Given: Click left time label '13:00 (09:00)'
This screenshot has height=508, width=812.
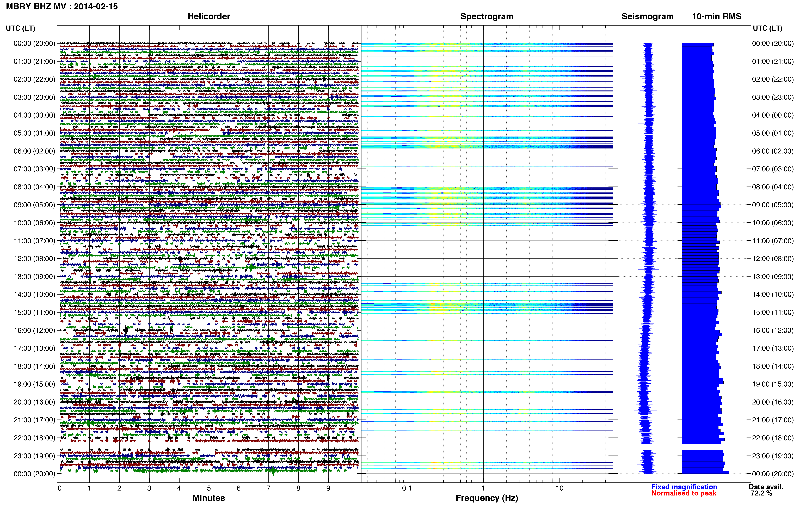Looking at the screenshot, I should pyautogui.click(x=34, y=277).
